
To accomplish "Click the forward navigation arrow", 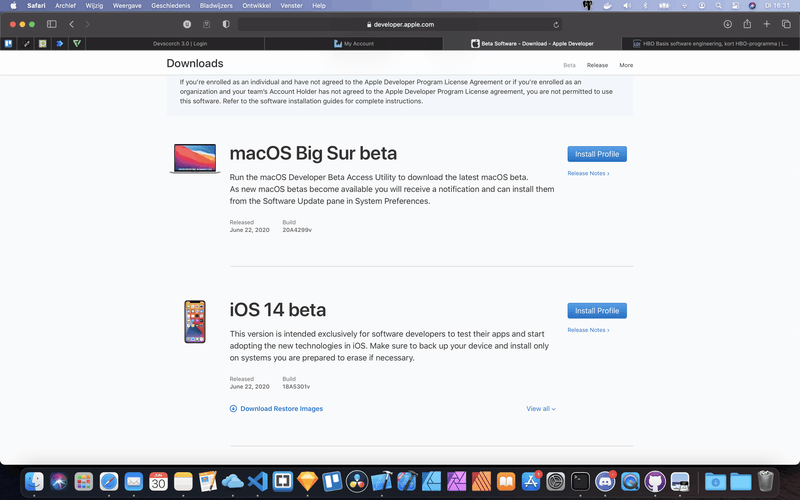I will (87, 24).
